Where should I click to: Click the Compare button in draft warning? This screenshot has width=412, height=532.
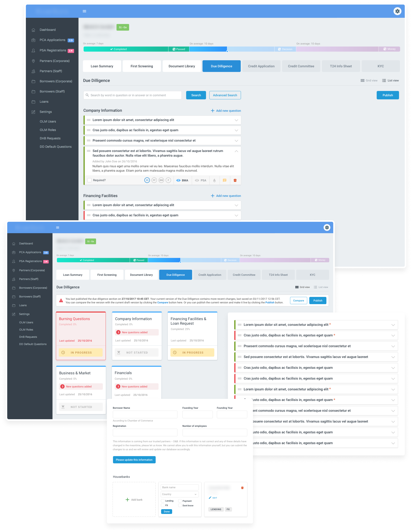[x=299, y=301]
